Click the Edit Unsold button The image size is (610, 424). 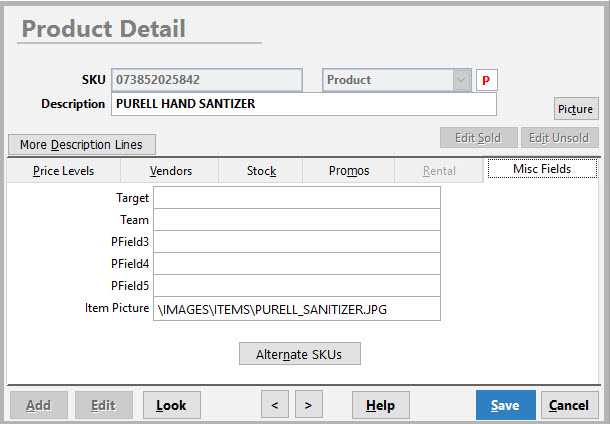coord(559,138)
